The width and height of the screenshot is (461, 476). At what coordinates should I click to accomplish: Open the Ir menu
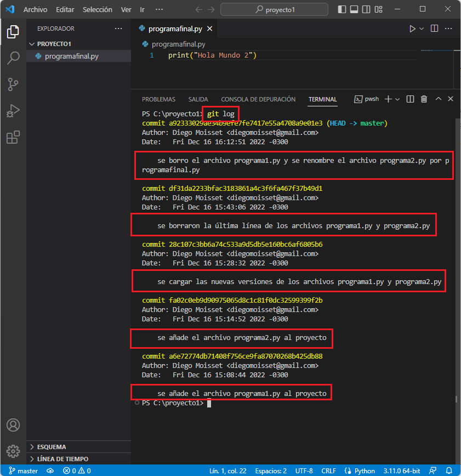[x=142, y=10]
